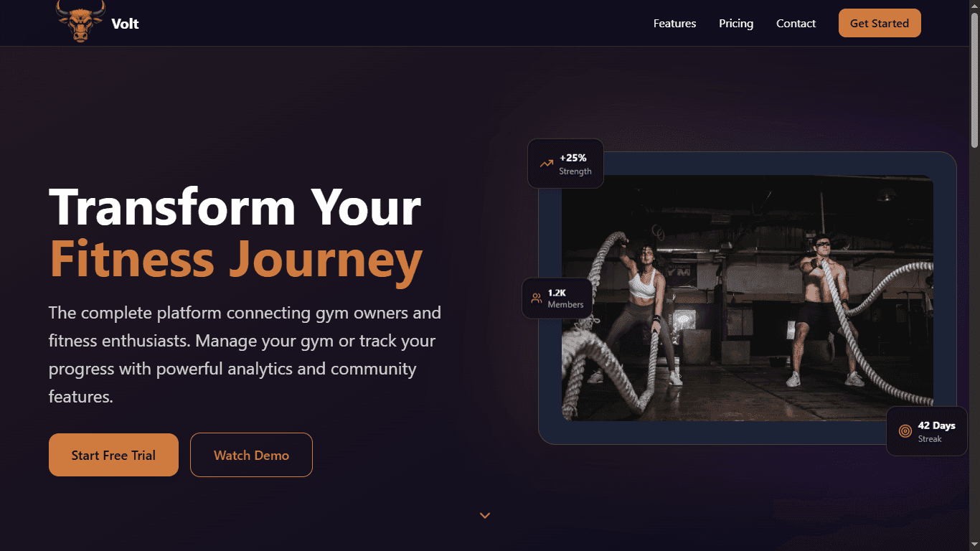Click the Watch Demo button

(251, 455)
